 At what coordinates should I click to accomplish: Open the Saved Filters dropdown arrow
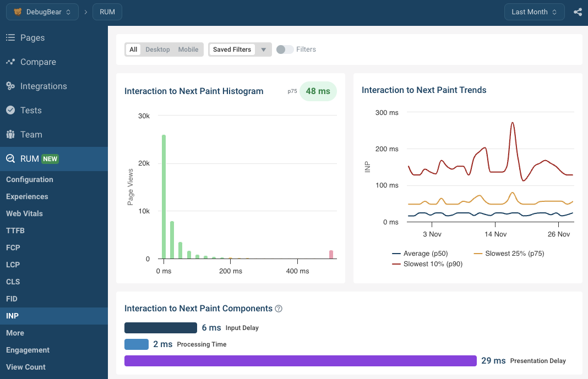pyautogui.click(x=263, y=50)
